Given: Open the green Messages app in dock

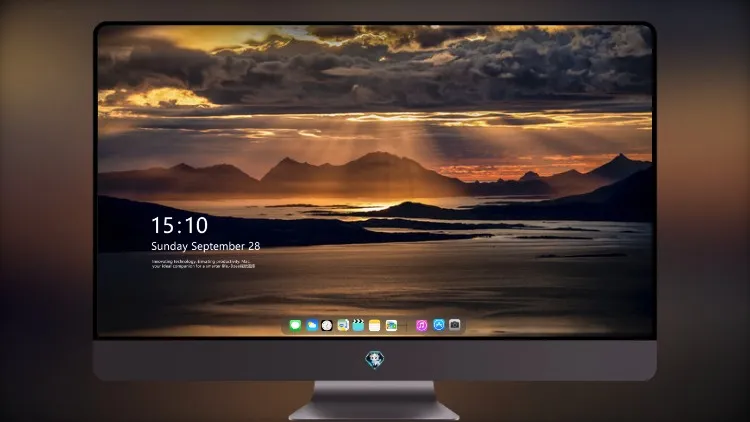Looking at the screenshot, I should (x=295, y=325).
